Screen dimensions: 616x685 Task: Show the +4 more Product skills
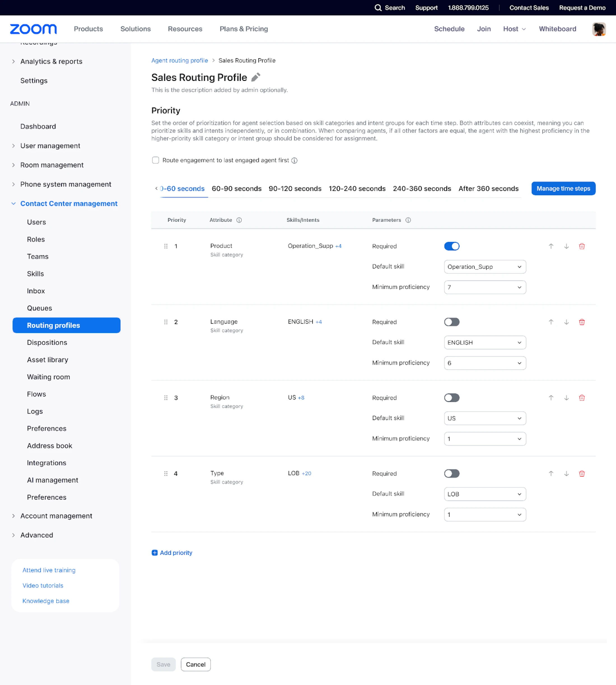pos(338,246)
